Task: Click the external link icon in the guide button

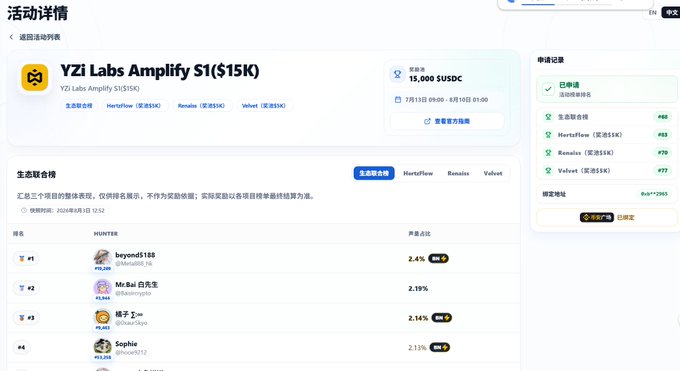Action: point(427,121)
